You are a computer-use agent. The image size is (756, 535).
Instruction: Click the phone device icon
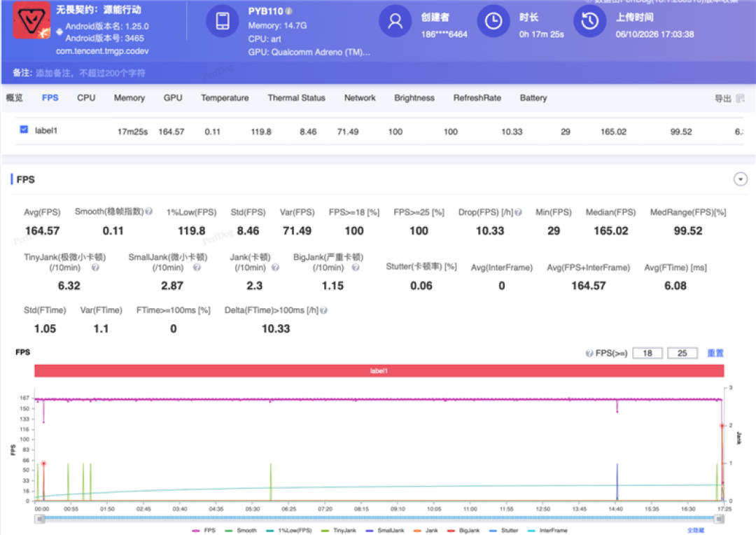point(223,21)
